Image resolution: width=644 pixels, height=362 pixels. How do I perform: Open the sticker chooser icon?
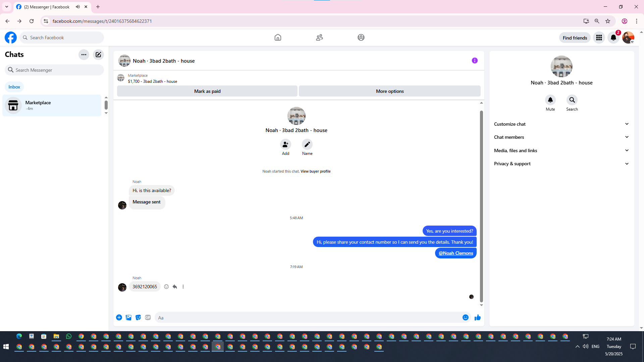coord(138,317)
